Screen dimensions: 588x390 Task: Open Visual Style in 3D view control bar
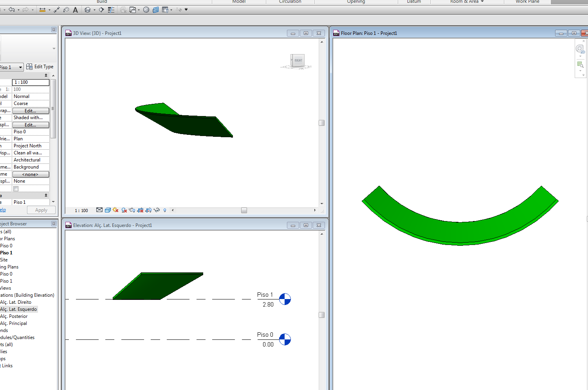(x=108, y=210)
